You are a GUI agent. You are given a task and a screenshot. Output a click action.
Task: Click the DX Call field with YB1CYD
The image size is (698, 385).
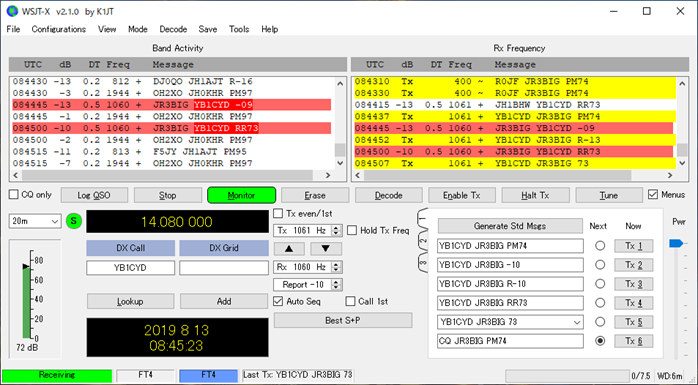point(130,268)
